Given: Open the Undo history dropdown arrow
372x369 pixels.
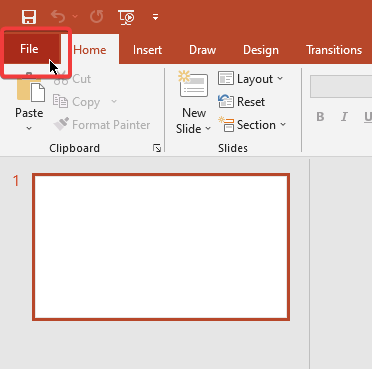Looking at the screenshot, I should [x=75, y=16].
